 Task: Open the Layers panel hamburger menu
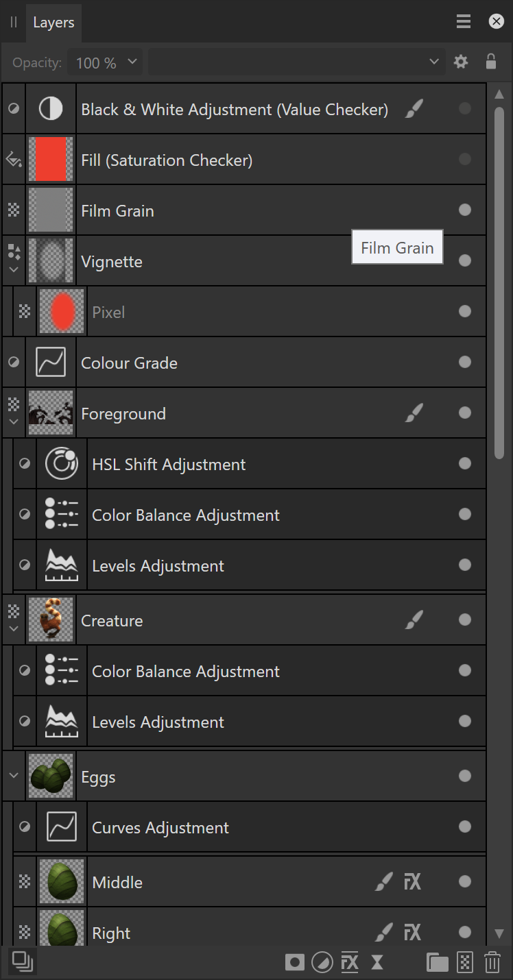tap(464, 22)
